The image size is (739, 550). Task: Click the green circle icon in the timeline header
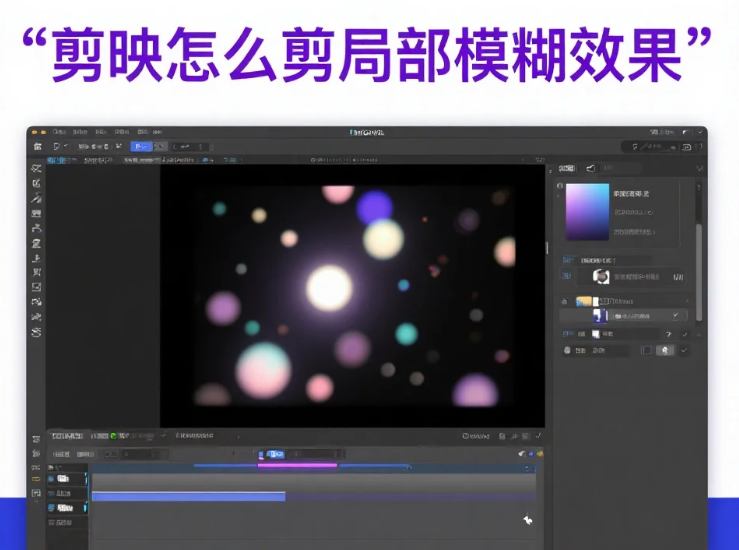[x=113, y=436]
